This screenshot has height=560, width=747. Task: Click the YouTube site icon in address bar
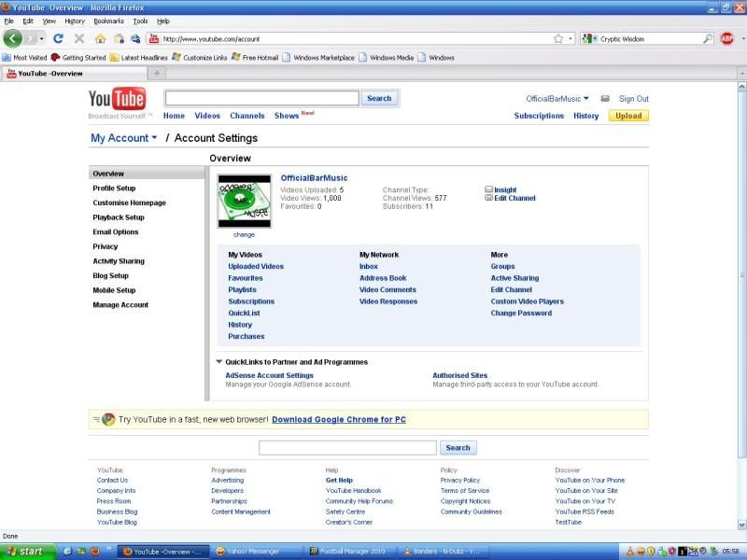(x=154, y=38)
